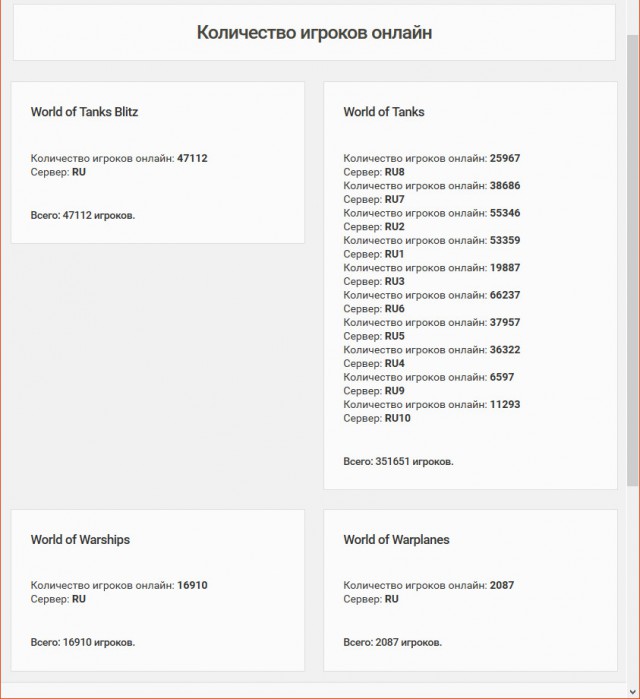Click the heading 'Количество игроков онлайн'
The image size is (640, 699).
[x=314, y=33]
